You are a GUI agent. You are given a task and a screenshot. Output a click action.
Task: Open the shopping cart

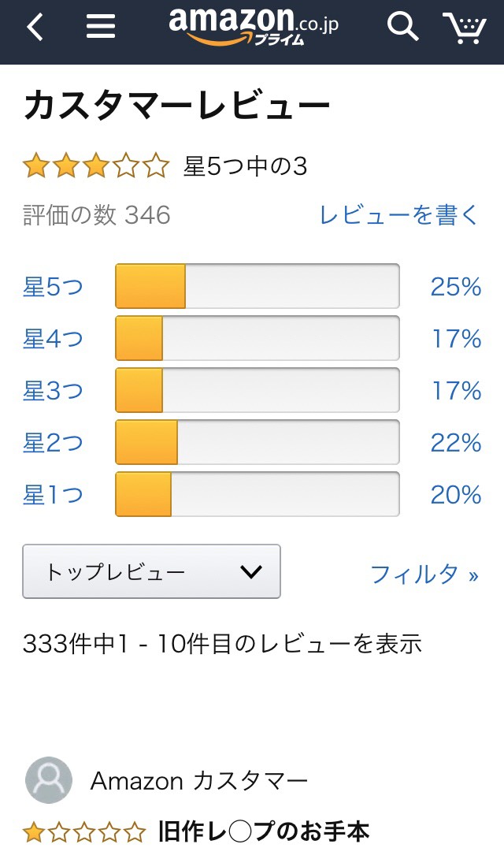(464, 28)
